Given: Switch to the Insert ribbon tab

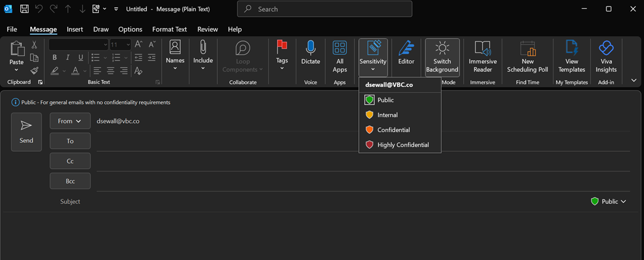Looking at the screenshot, I should (75, 29).
